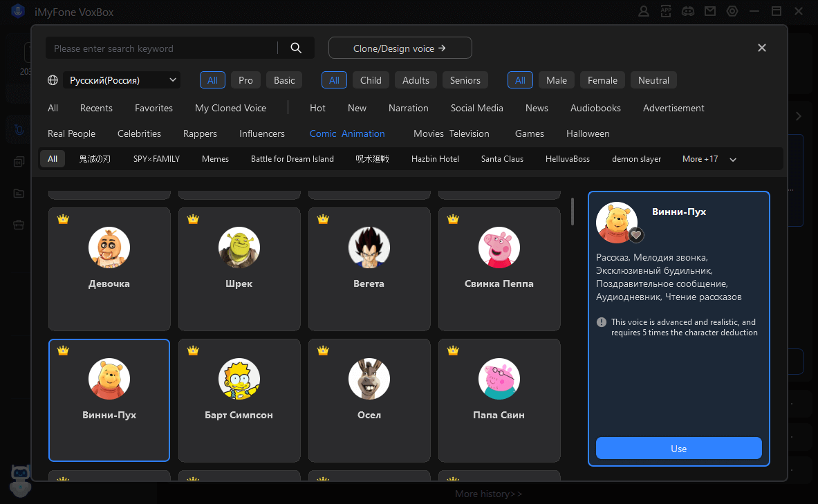This screenshot has width=818, height=504.
Task: Filter voices by Adults age
Action: point(416,80)
